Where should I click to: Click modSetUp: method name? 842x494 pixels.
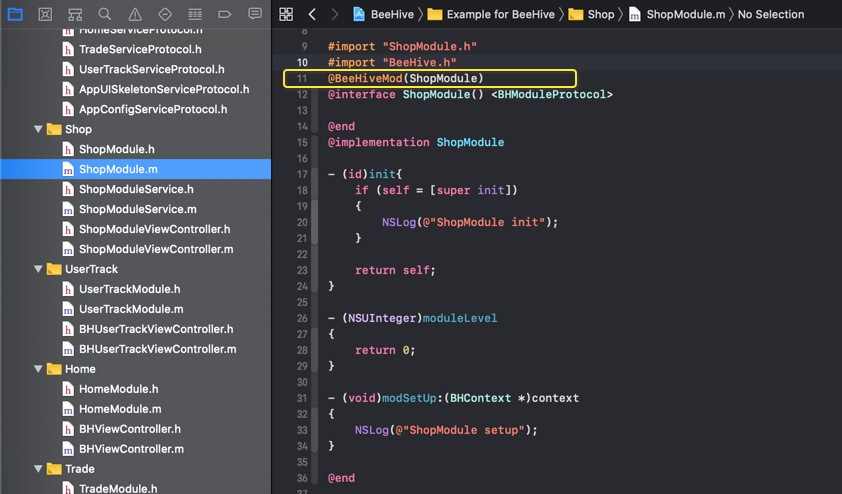click(412, 398)
